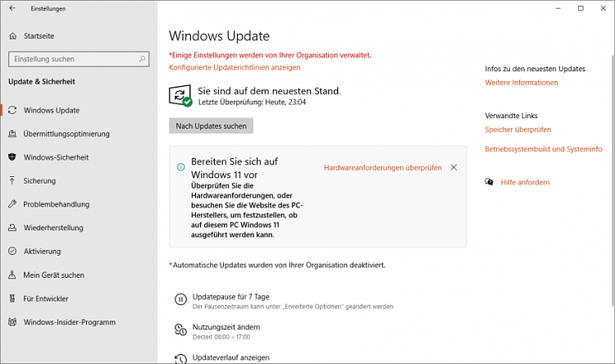Click the Für Entwickler tools icon

click(x=12, y=298)
